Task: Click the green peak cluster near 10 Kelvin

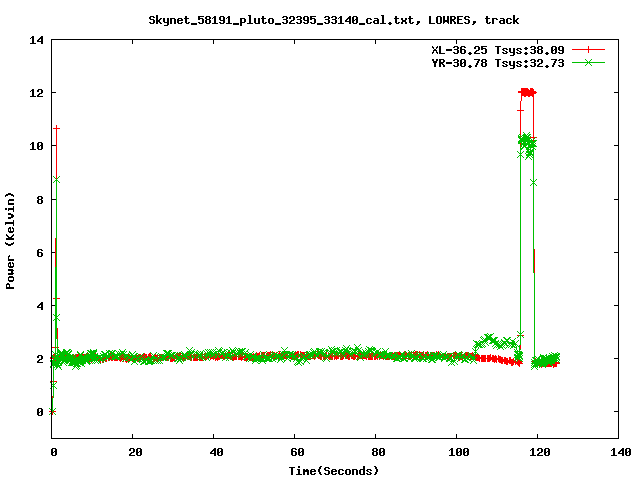Action: tap(527, 145)
